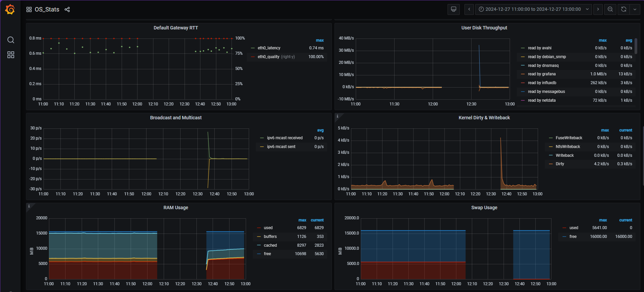Toggle ipv6 mcast received series

coord(285,138)
